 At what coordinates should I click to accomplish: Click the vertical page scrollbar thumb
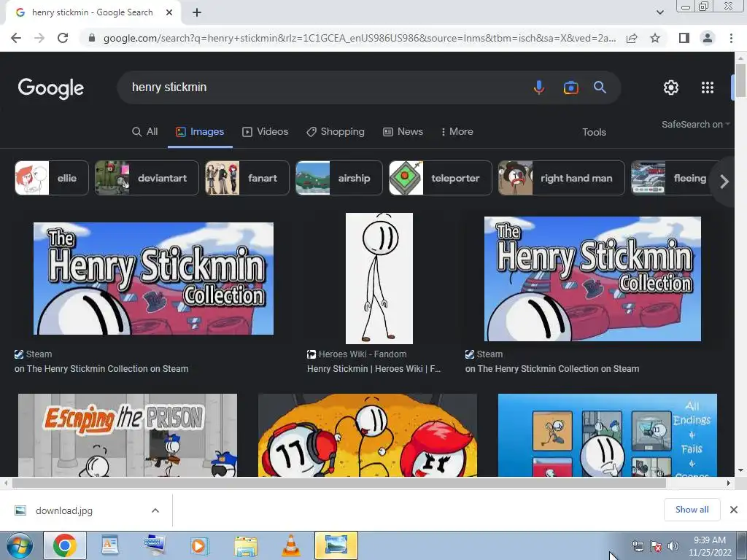pyautogui.click(x=740, y=81)
